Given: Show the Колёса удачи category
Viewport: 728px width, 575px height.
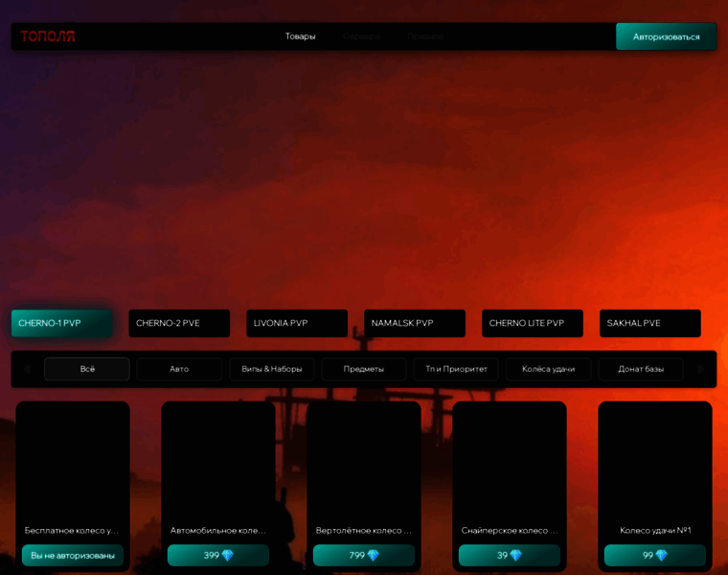Looking at the screenshot, I should (x=548, y=369).
